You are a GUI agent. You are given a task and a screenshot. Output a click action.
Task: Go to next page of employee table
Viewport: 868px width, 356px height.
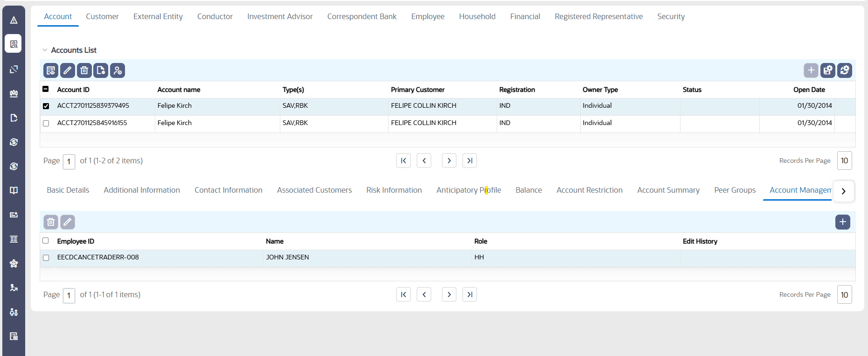point(449,294)
